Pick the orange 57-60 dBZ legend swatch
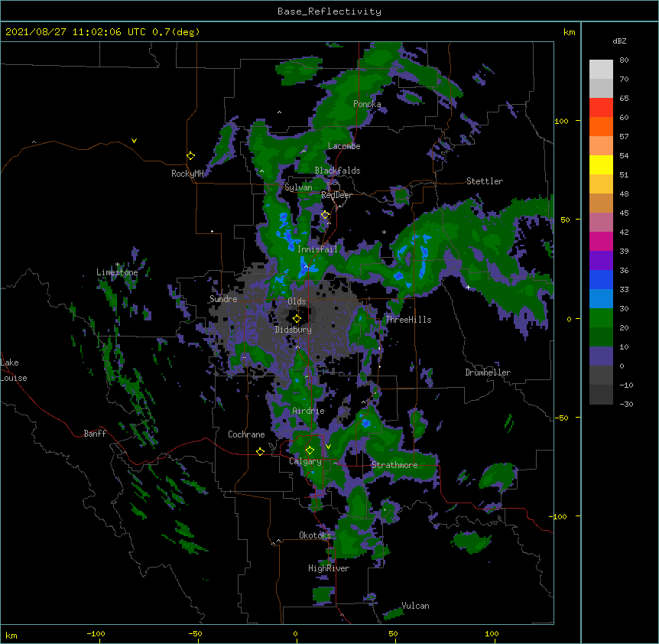 click(601, 126)
